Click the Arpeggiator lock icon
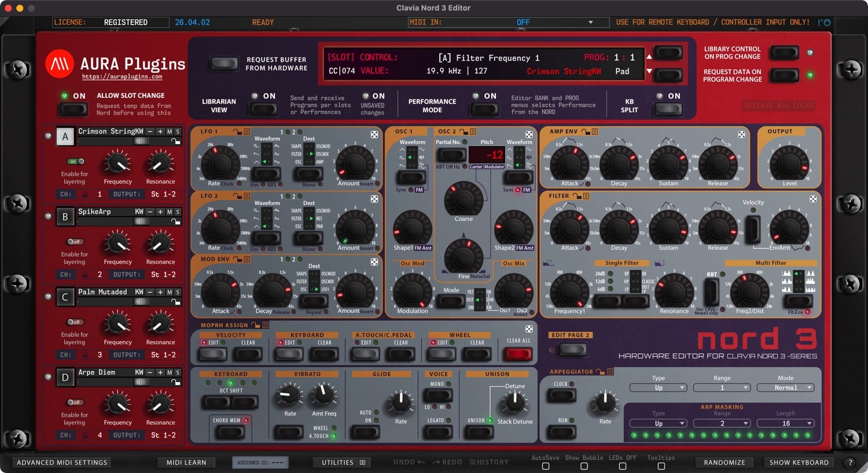Screen dimensions: 868x473 601,372
